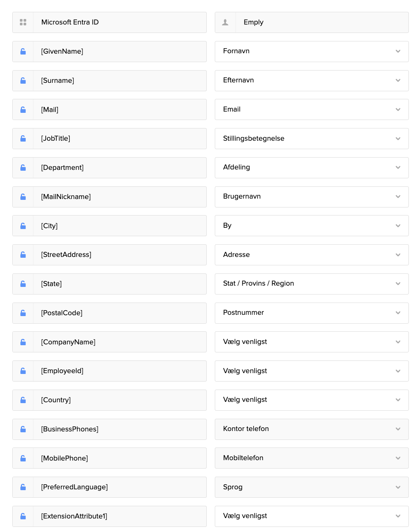
Task: Toggle the lock on the [PostalCode] field
Action: click(x=23, y=313)
